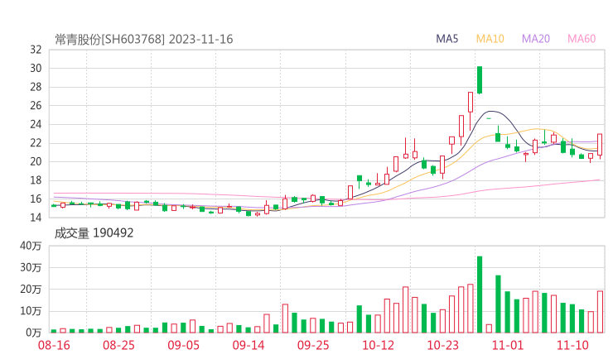This screenshot has width=613, height=364.
Task: Click the 08-25 date label
Action: pyautogui.click(x=118, y=345)
